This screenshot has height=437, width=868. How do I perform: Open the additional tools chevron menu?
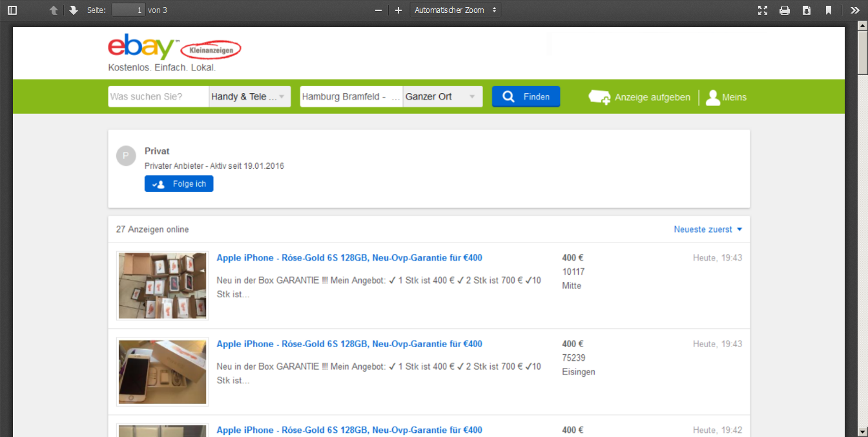[854, 10]
